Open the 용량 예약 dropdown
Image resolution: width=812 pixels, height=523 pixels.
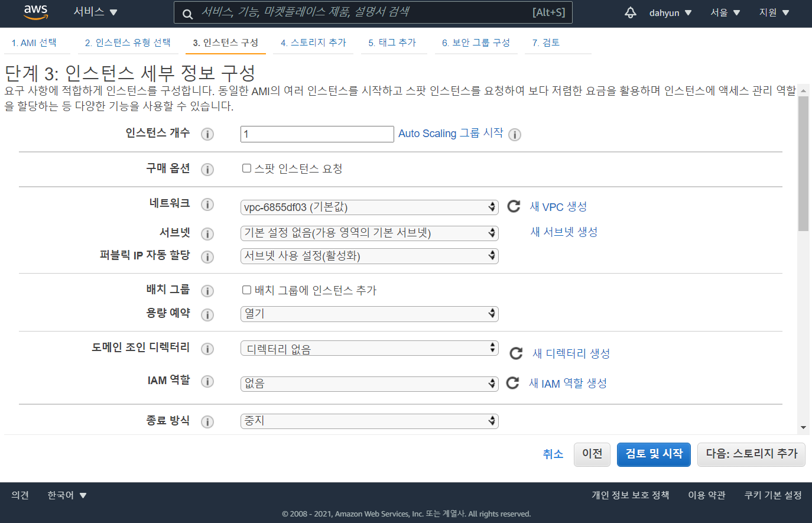(x=369, y=314)
